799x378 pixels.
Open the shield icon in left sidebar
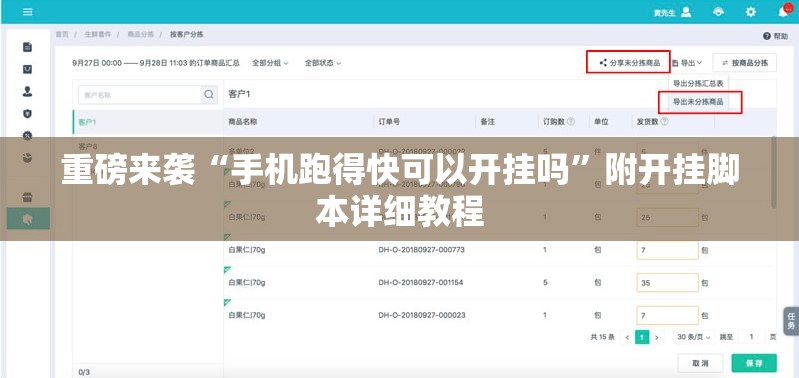click(28, 113)
